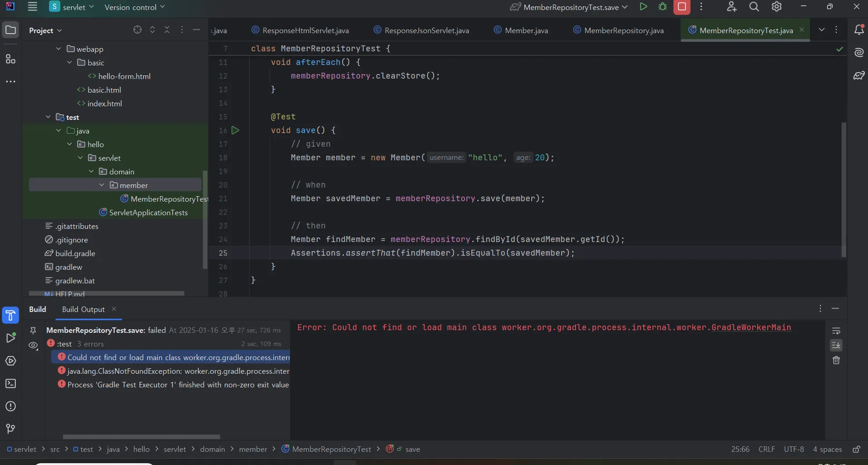The width and height of the screenshot is (868, 465).
Task: Start debugging with the bug icon
Action: (x=662, y=7)
